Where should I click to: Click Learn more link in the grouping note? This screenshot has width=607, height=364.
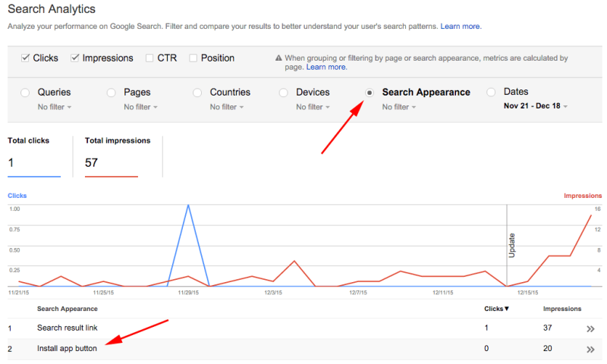(x=326, y=67)
